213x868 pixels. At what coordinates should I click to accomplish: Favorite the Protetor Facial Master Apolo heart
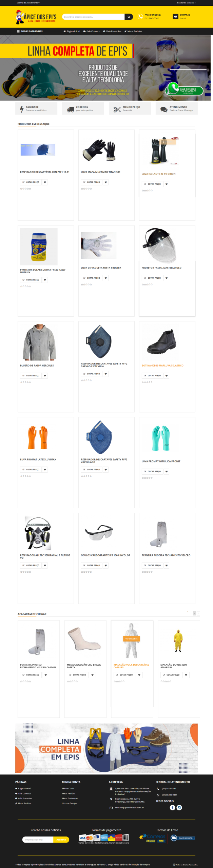[x=167, y=278]
